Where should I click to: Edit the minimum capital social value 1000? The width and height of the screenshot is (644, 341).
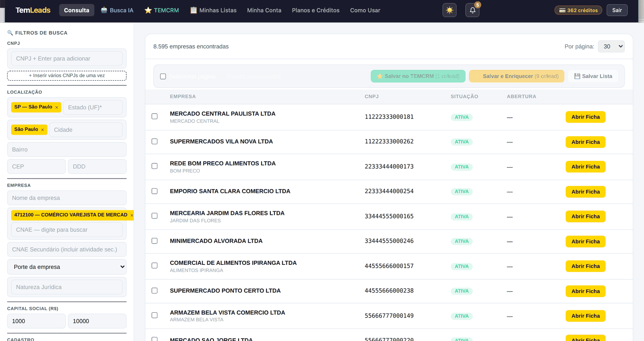click(36, 321)
